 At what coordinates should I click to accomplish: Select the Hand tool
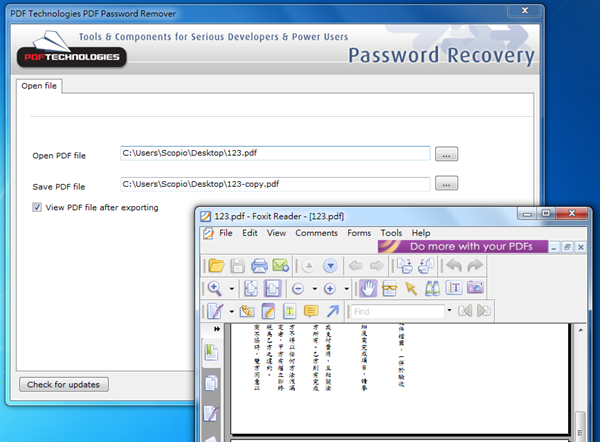tap(368, 289)
